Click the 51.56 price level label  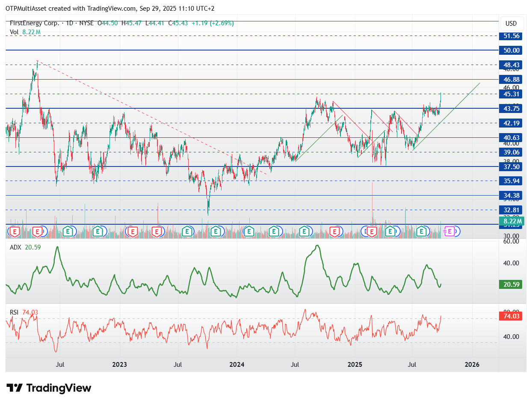(x=511, y=36)
